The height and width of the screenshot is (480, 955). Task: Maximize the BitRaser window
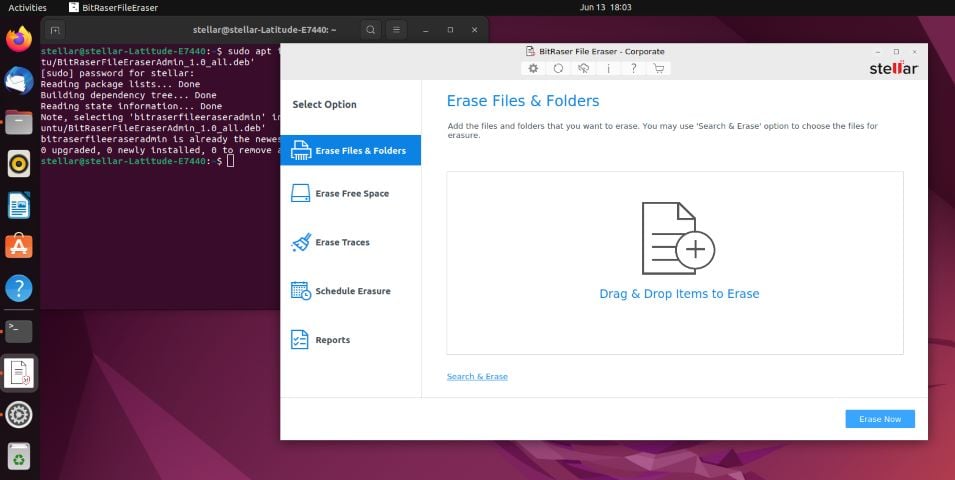tap(896, 52)
